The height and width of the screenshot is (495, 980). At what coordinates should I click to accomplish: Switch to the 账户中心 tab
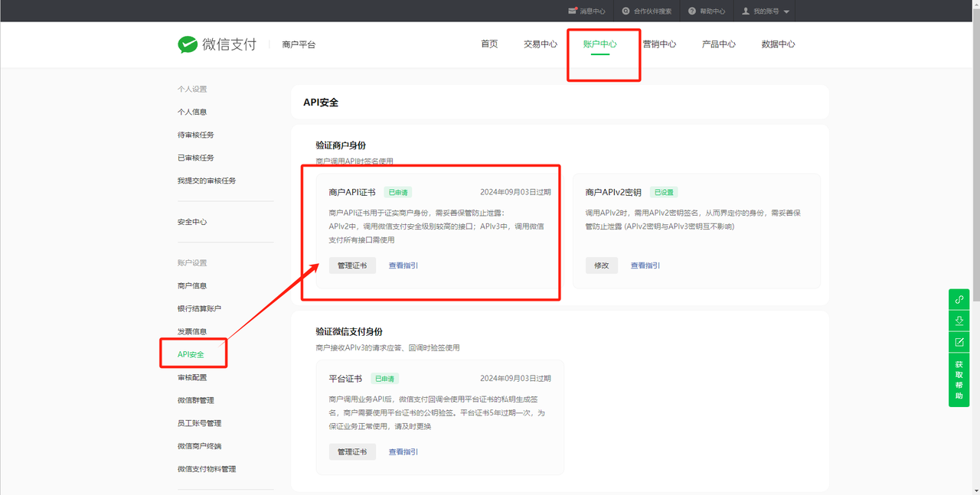tap(602, 44)
